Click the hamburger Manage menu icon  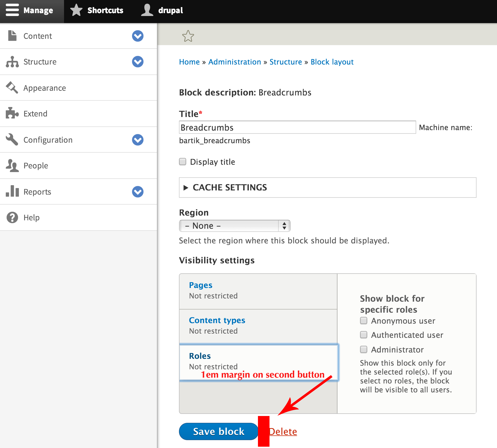[x=12, y=10]
